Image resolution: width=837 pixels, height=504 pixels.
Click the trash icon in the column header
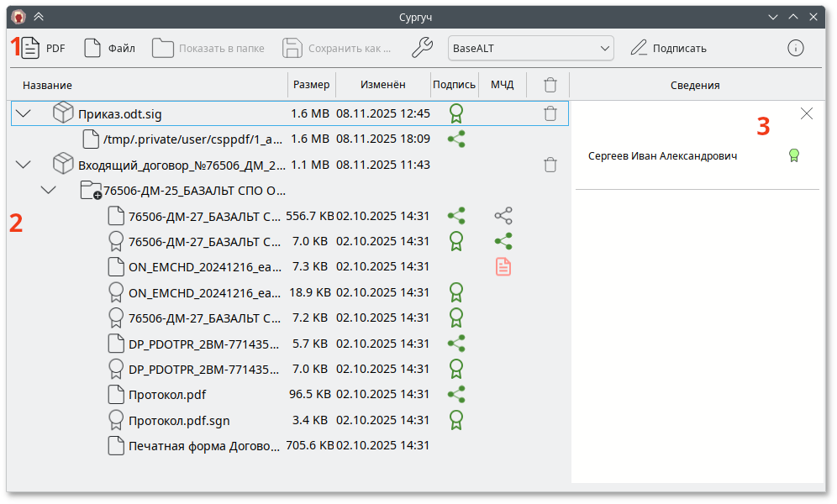[x=550, y=85]
